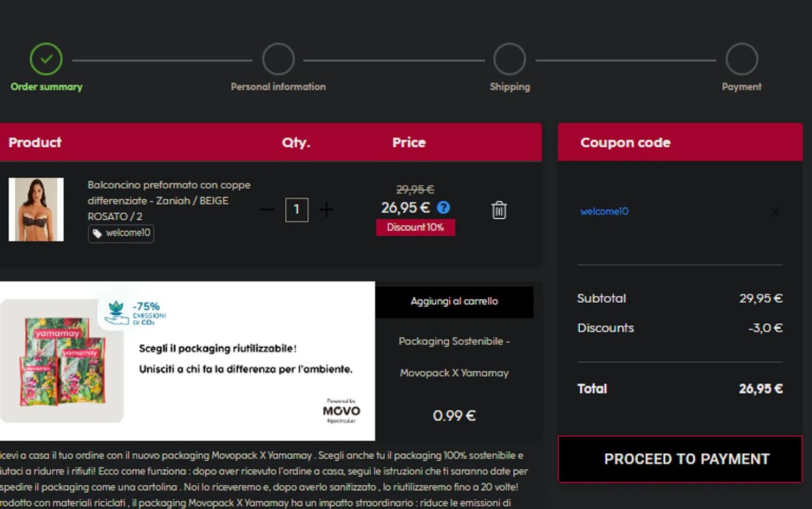The height and width of the screenshot is (509, 812).
Task: Decrease quantity with the minus button
Action: pos(267,210)
